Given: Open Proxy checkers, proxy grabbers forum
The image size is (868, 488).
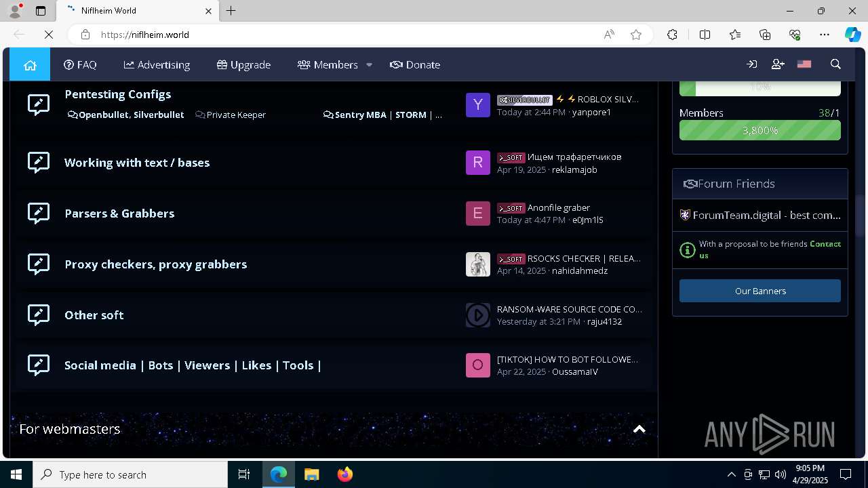Looking at the screenshot, I should click(x=156, y=264).
